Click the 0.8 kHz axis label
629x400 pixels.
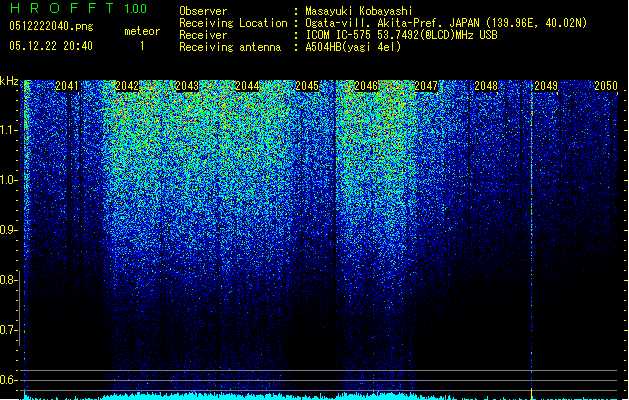point(8,280)
